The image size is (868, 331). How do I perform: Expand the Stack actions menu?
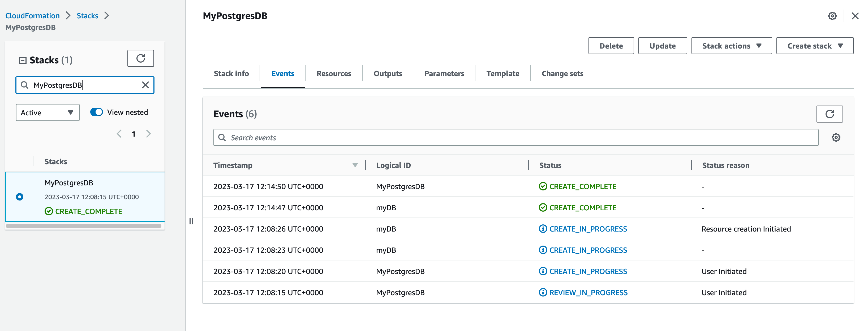click(x=731, y=46)
